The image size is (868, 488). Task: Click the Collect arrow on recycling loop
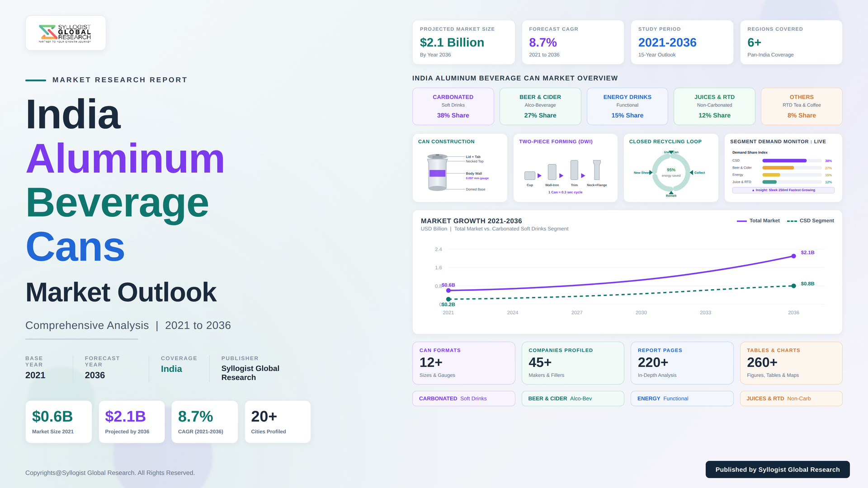(692, 173)
